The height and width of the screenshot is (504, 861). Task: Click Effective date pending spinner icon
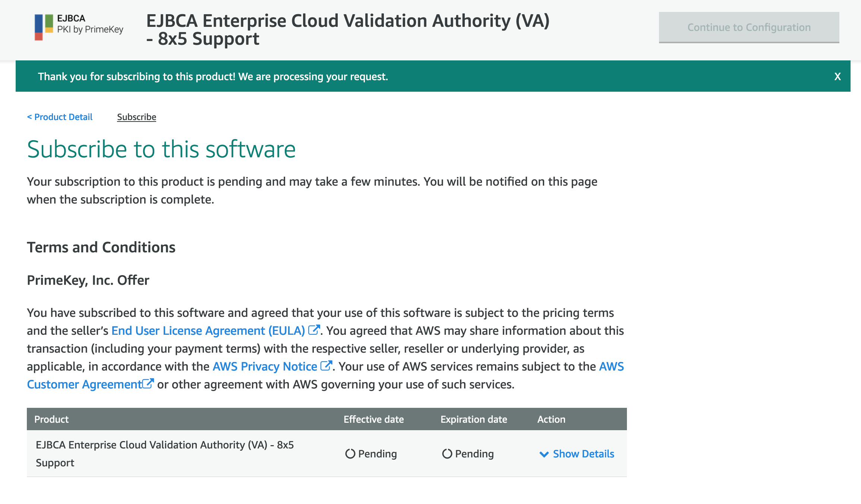350,454
